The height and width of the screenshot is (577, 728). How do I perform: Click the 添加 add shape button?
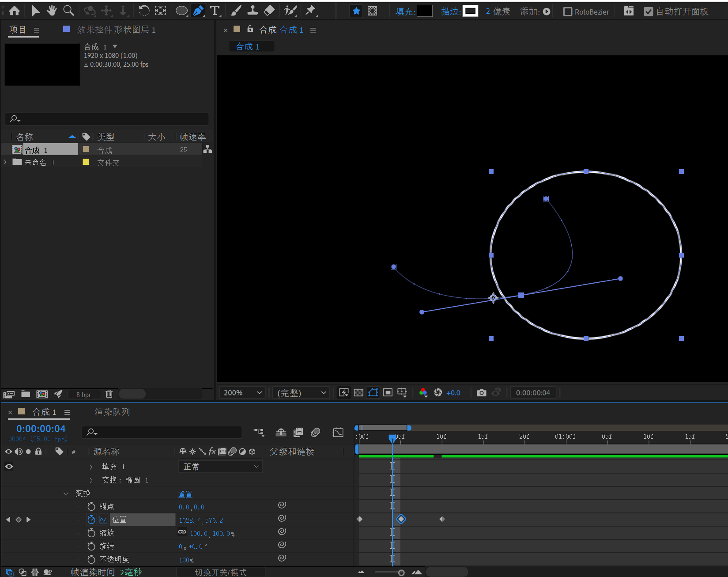point(547,11)
